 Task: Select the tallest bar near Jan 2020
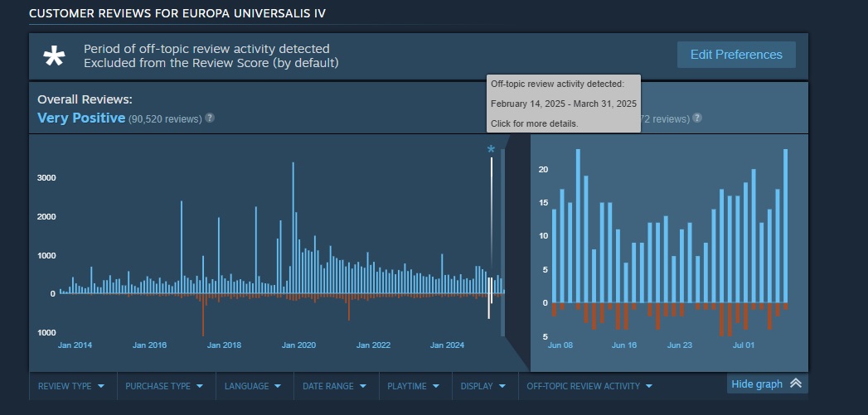click(293, 228)
